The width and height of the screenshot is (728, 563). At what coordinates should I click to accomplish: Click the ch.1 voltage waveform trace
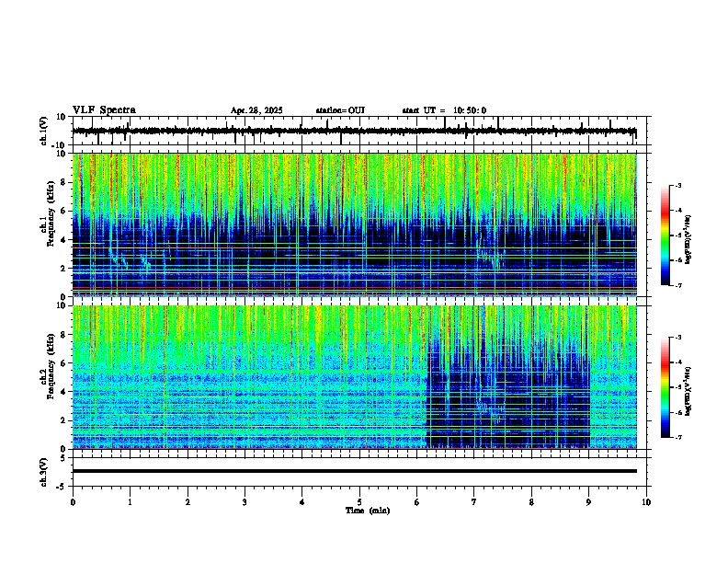pos(354,131)
